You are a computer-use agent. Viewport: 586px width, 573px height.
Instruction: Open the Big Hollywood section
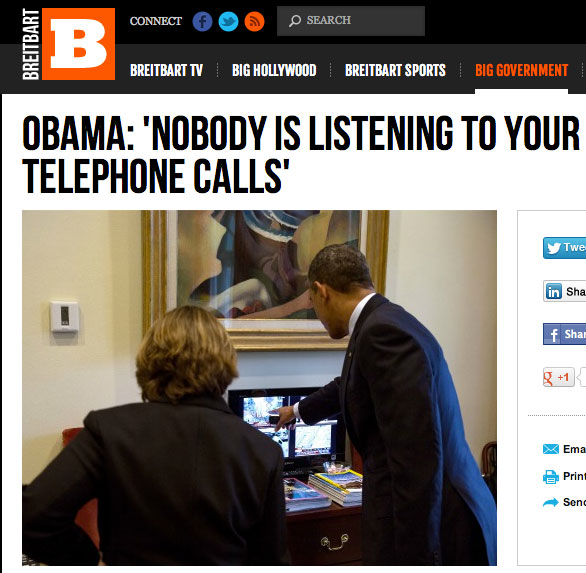(x=274, y=70)
